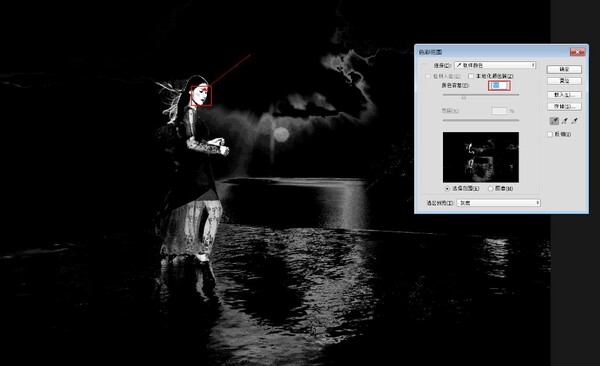
Task: Open the Selection Preview dropdown showing Grayscale
Action: 499,203
